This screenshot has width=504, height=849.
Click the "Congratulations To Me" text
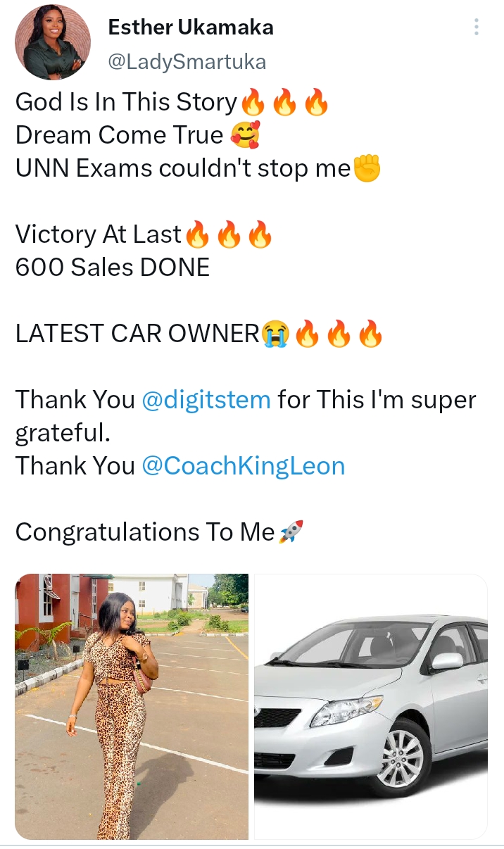(x=144, y=532)
